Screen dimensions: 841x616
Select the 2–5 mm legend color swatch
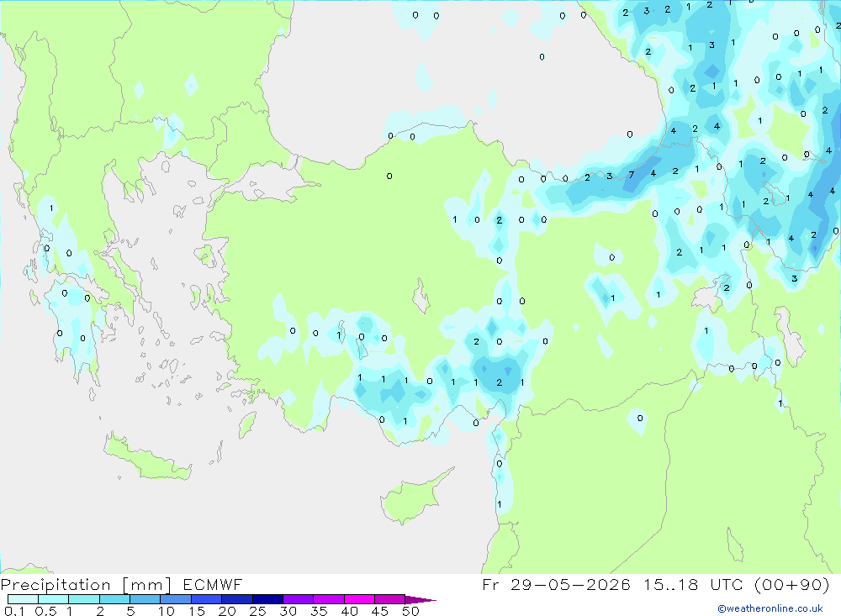[114, 599]
